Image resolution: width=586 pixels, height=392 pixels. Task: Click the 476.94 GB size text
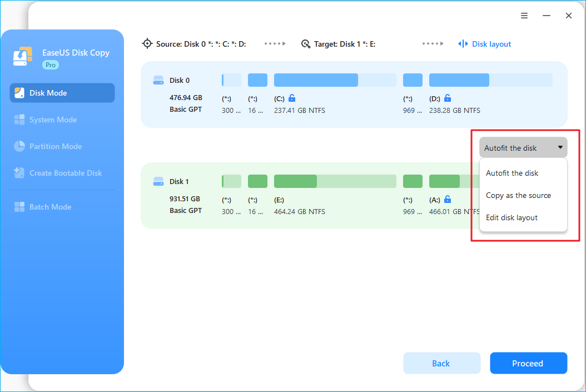click(186, 97)
